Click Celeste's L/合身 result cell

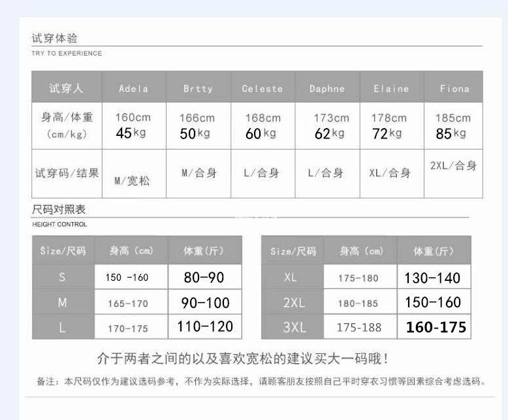[262, 173]
